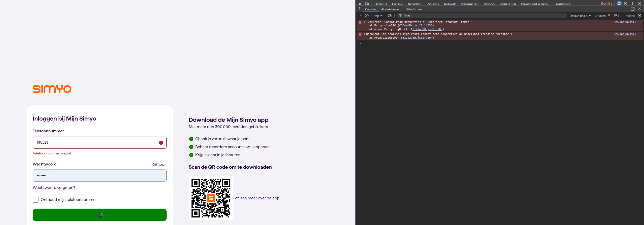Open the What's new drawer tab
644x225 pixels.
[414, 9]
